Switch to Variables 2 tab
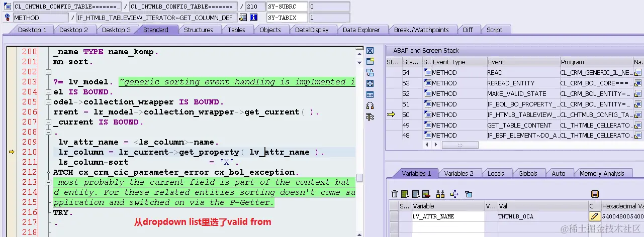The width and height of the screenshot is (644, 237). [458, 173]
